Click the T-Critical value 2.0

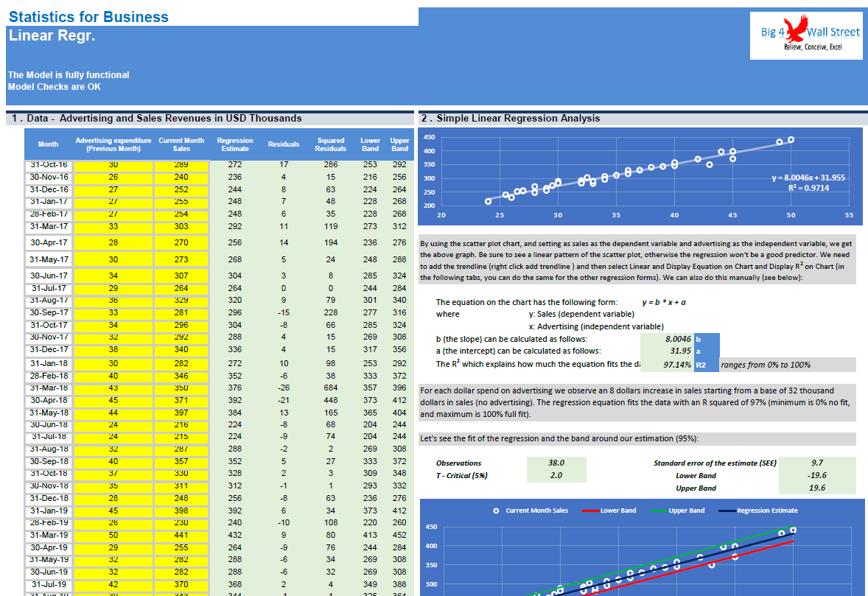pyautogui.click(x=556, y=475)
